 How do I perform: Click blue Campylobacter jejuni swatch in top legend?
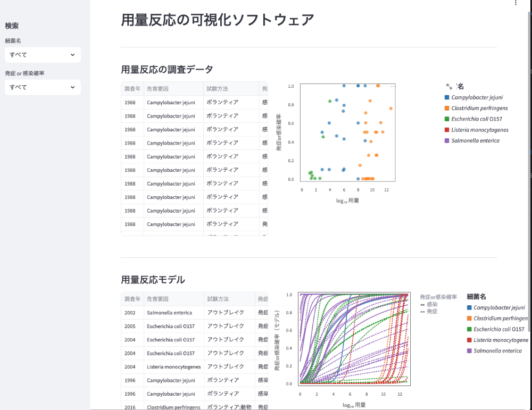coord(447,98)
